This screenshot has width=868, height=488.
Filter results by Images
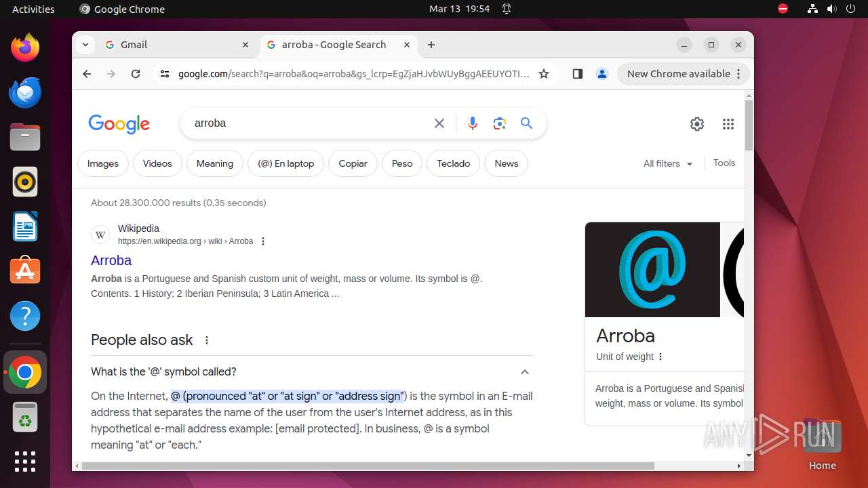pyautogui.click(x=103, y=163)
